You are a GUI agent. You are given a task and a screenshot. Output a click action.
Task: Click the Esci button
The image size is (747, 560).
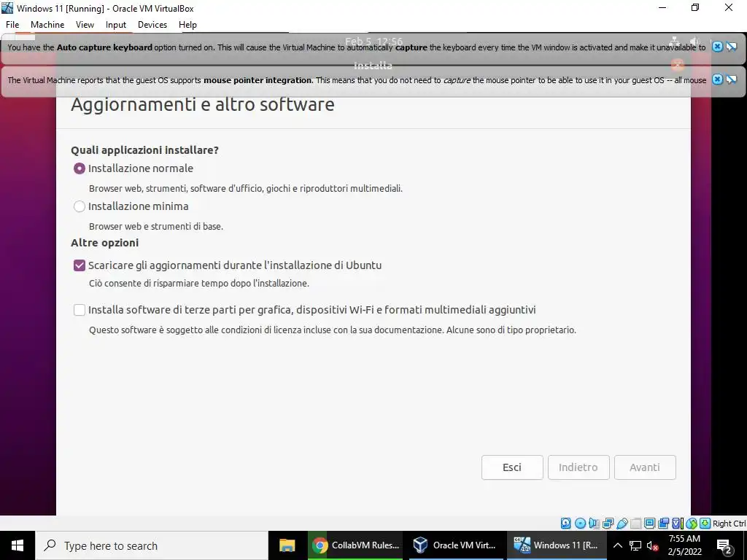(x=512, y=467)
